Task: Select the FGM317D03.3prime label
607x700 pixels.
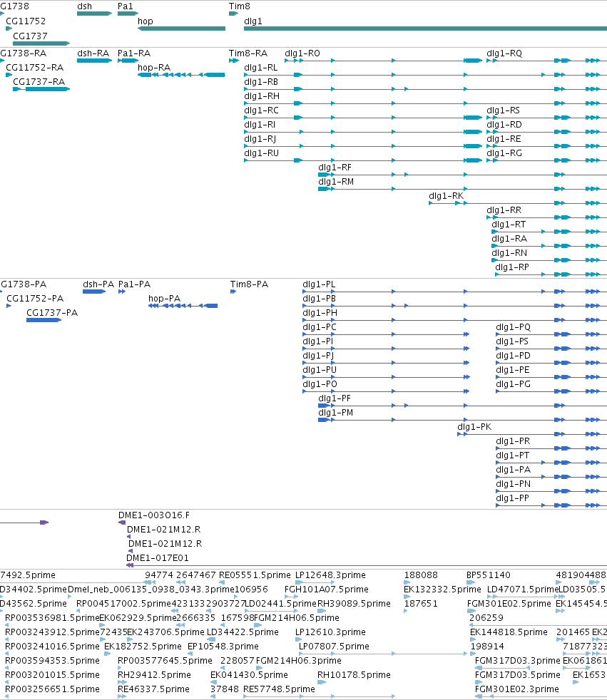Action: point(517,662)
